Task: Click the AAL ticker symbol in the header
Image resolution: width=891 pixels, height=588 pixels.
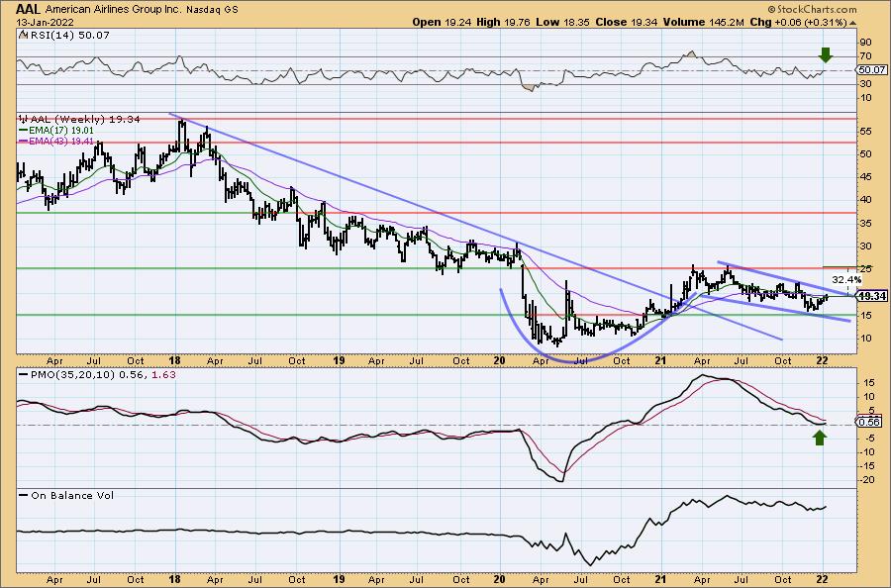Action: point(28,9)
